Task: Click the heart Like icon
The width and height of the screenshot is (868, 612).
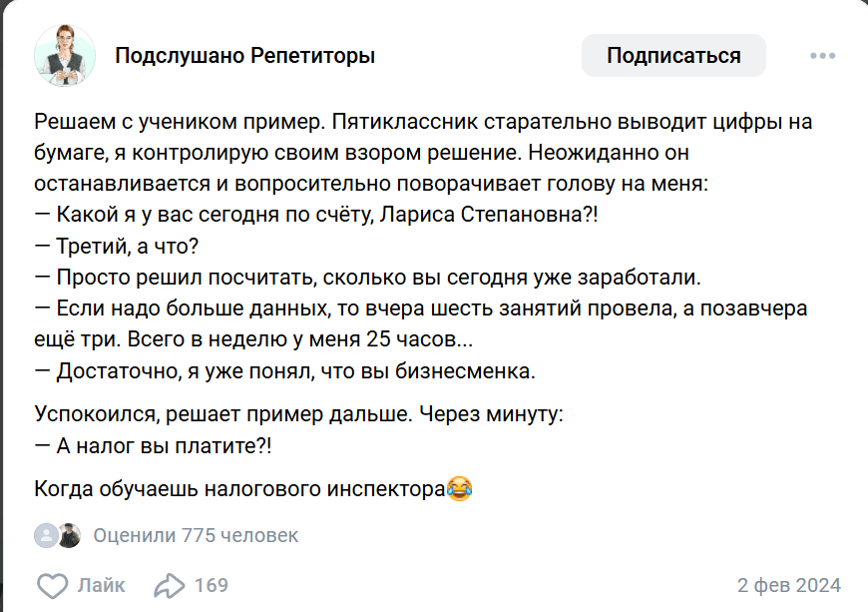Action: point(52,586)
